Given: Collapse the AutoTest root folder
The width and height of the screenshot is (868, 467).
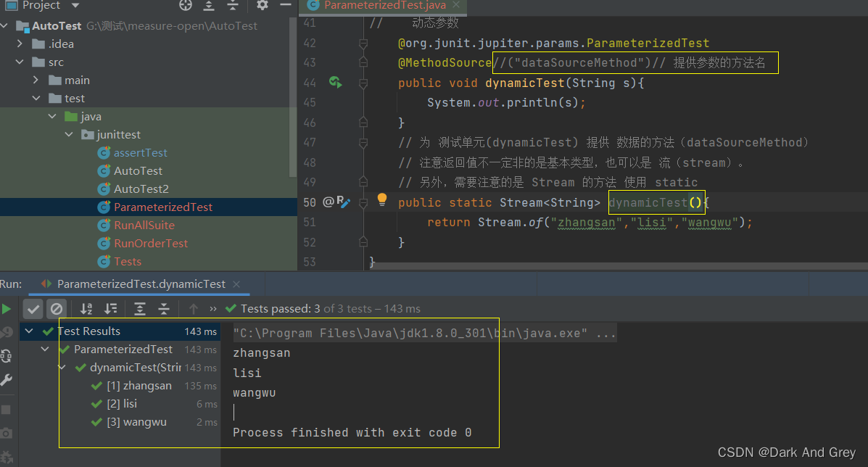Looking at the screenshot, I should pos(5,25).
